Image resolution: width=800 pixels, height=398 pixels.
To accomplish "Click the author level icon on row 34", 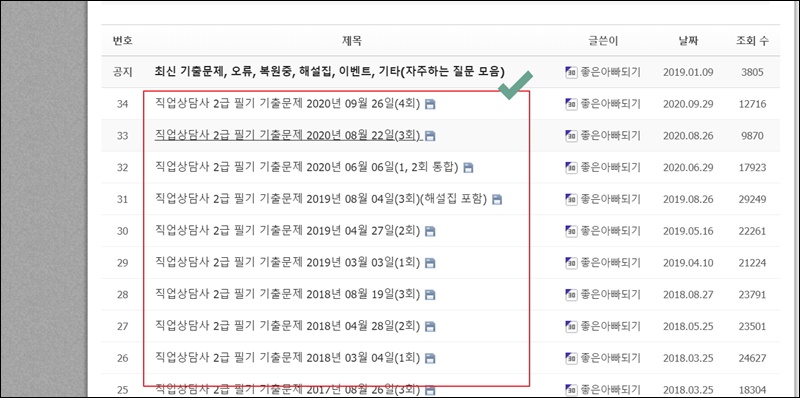I will (x=571, y=104).
